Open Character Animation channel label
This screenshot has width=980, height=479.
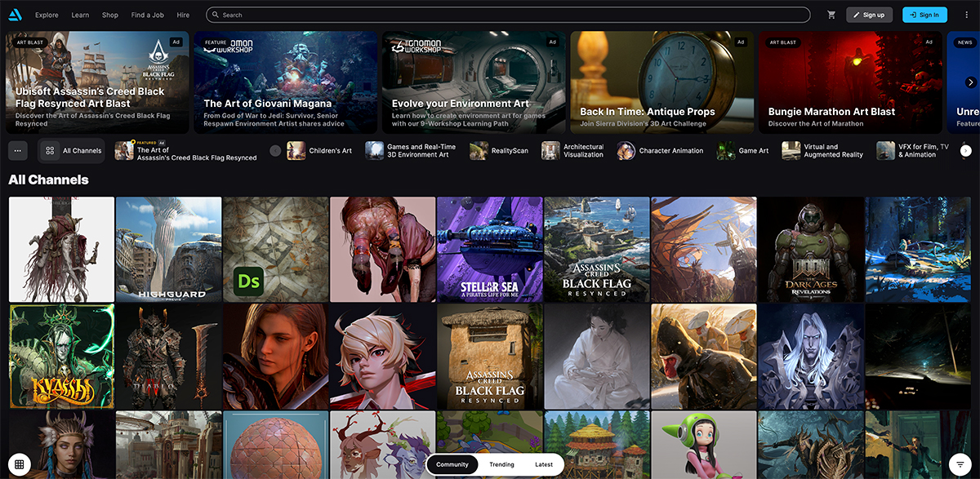pyautogui.click(x=671, y=151)
